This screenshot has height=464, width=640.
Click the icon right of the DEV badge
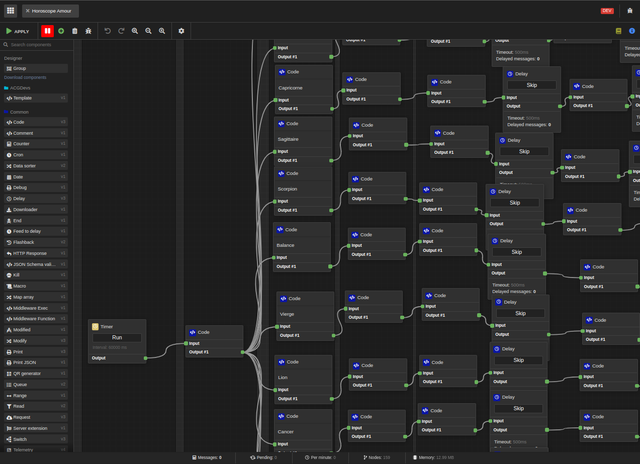click(x=630, y=11)
